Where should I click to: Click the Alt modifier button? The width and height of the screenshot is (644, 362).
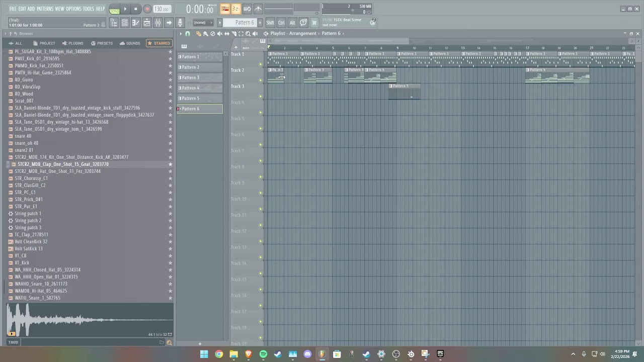[x=292, y=23]
